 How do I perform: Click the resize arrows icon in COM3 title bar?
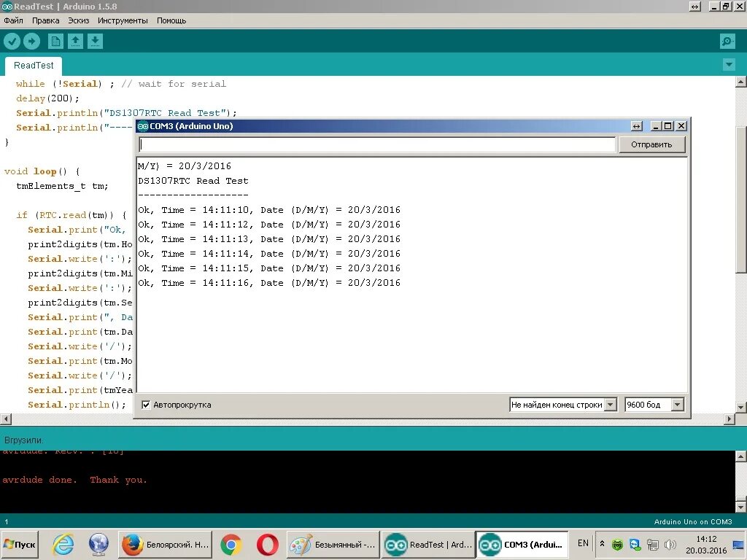[636, 125]
